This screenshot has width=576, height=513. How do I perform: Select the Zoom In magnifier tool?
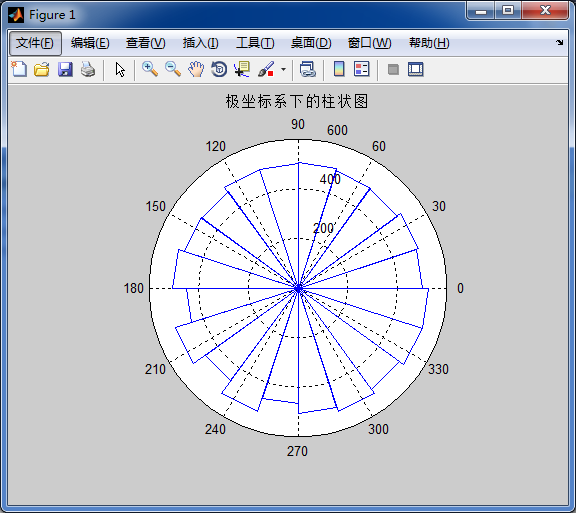click(150, 69)
